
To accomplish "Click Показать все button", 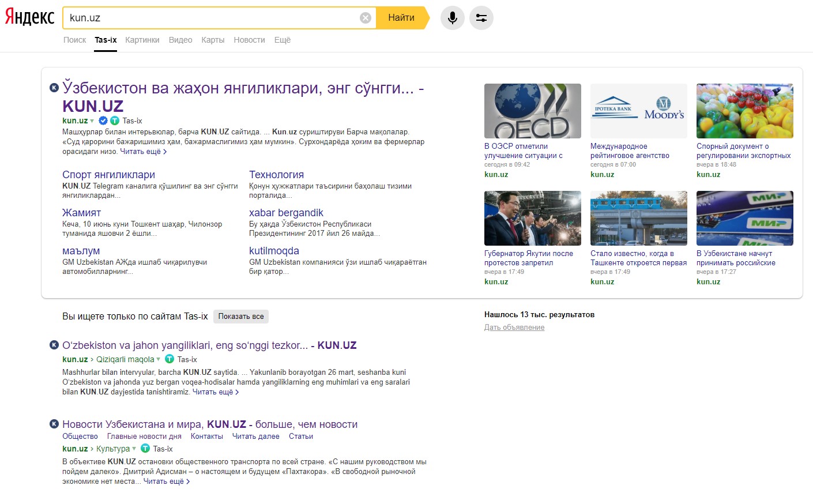I will tap(241, 317).
